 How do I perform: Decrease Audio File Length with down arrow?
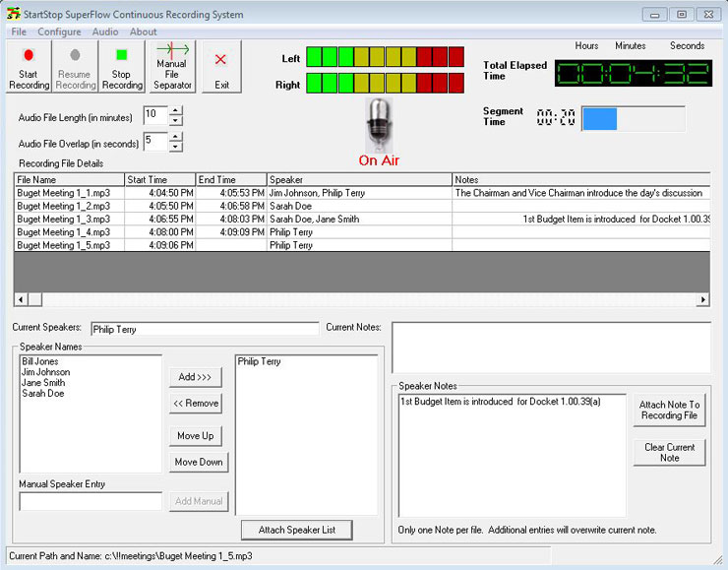pyautogui.click(x=175, y=121)
